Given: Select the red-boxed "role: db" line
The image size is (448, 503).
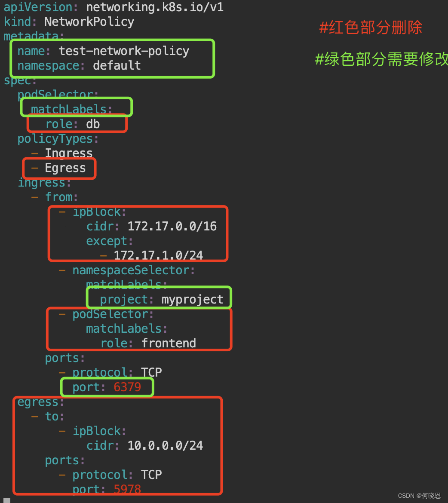Looking at the screenshot, I should (x=72, y=124).
